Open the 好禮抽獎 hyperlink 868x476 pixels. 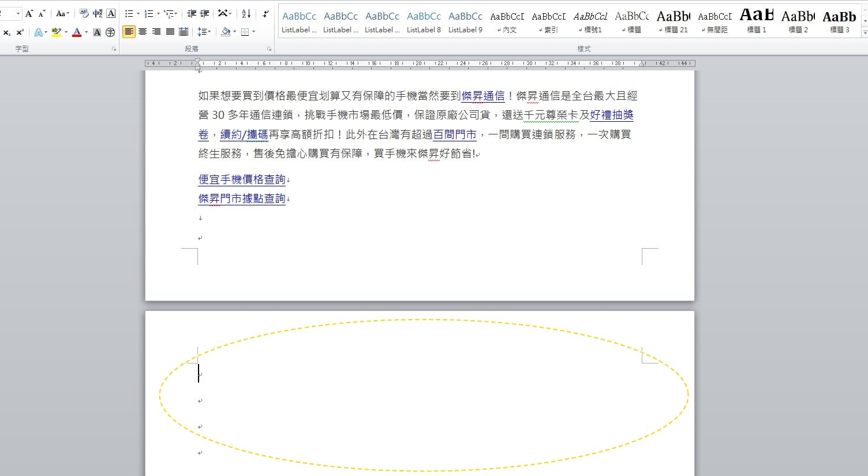pos(612,115)
